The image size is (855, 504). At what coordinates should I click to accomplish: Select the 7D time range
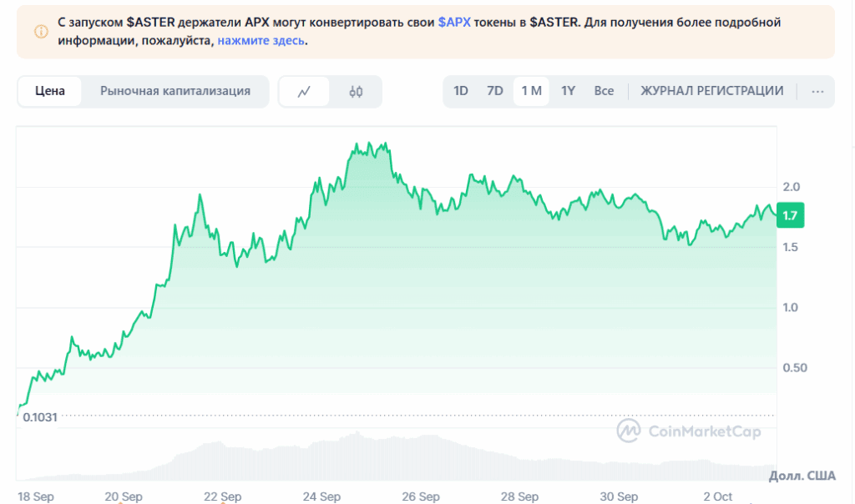(x=495, y=92)
